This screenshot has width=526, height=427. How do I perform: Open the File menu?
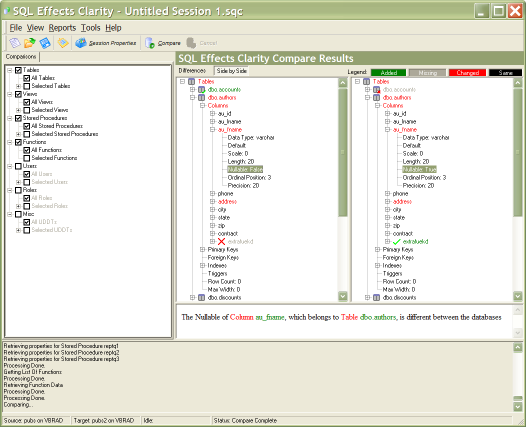click(x=15, y=28)
